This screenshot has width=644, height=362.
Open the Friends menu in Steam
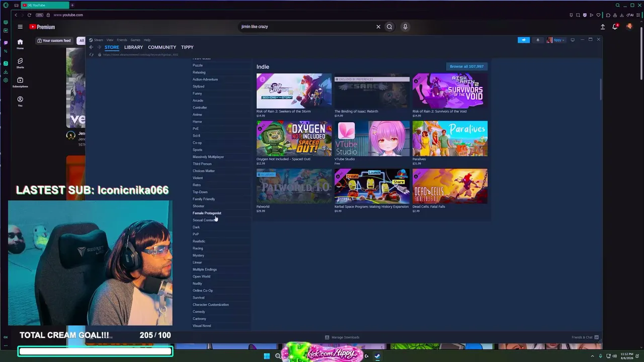pos(122,40)
